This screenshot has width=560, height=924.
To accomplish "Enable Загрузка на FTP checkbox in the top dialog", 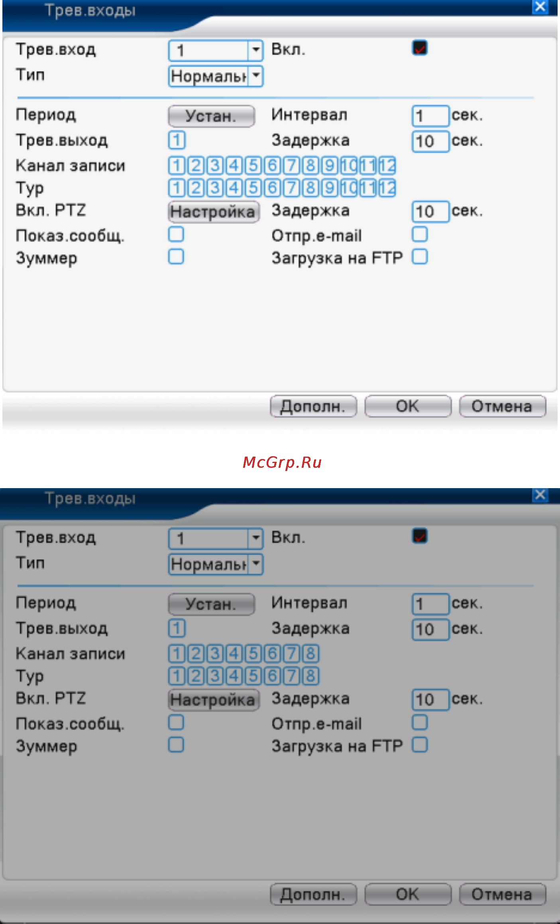I will point(420,257).
